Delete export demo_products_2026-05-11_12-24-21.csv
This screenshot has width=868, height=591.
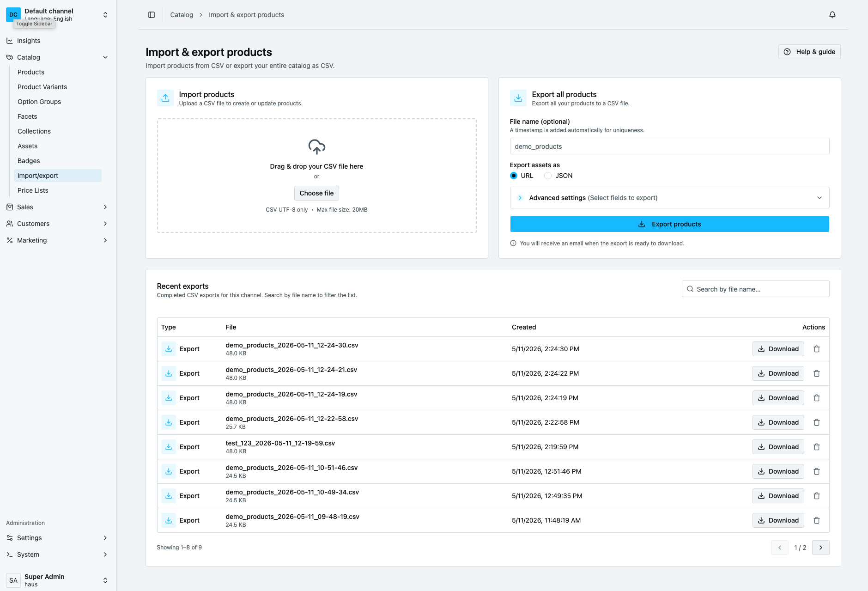(x=817, y=373)
